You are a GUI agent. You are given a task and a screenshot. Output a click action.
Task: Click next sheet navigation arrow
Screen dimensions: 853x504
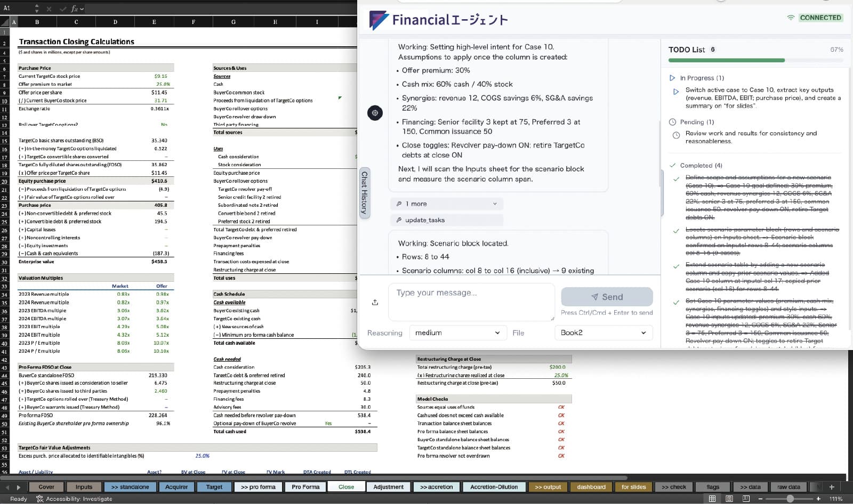(19, 487)
